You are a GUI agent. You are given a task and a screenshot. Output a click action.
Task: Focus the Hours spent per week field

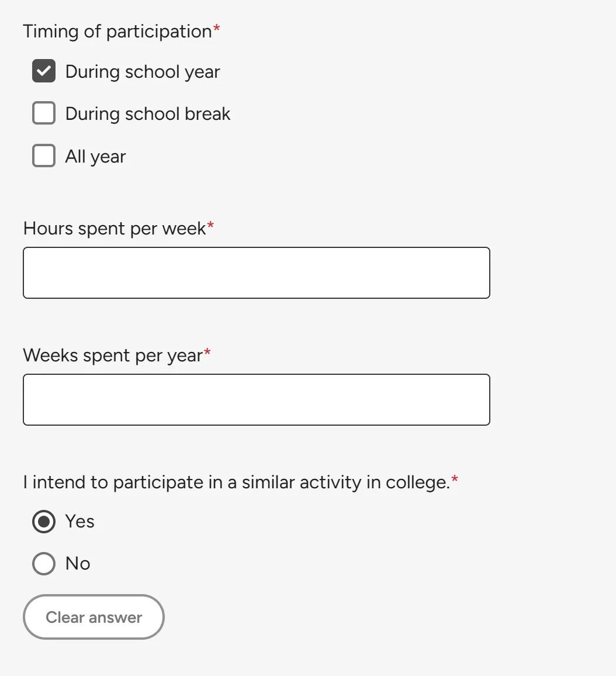pyautogui.click(x=256, y=273)
